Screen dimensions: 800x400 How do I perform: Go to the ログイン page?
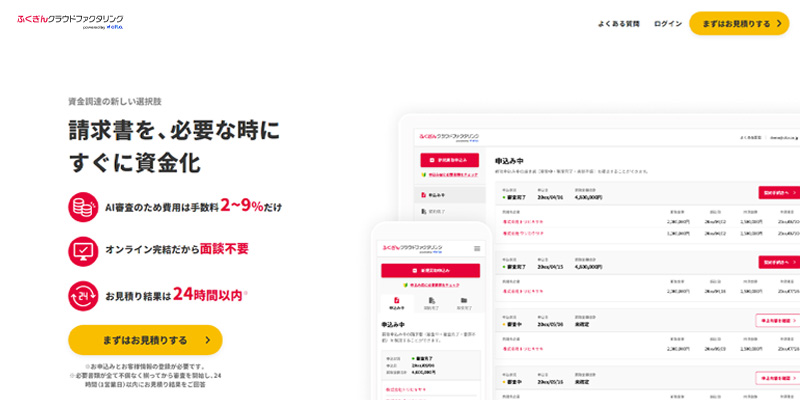click(x=667, y=23)
